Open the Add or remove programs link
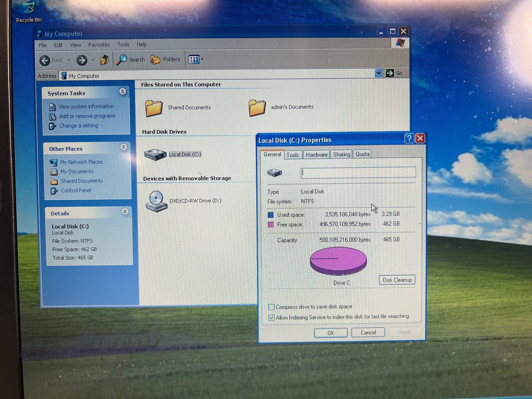The height and width of the screenshot is (399, 532). coord(87,116)
